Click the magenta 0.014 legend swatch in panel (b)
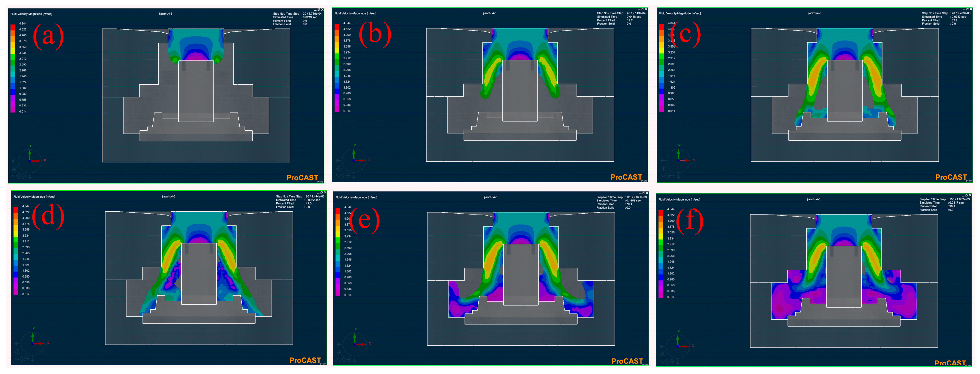Screen dimensions: 980x374 337,109
